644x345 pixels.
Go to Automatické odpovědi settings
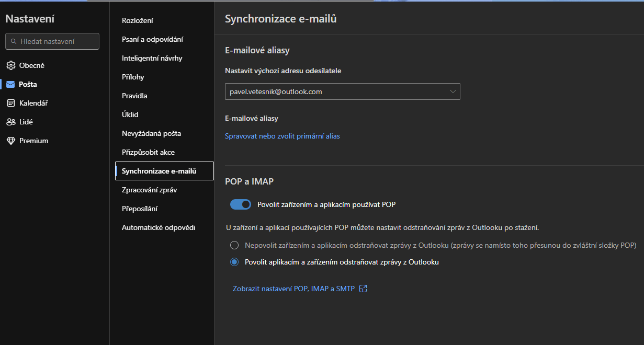point(159,227)
